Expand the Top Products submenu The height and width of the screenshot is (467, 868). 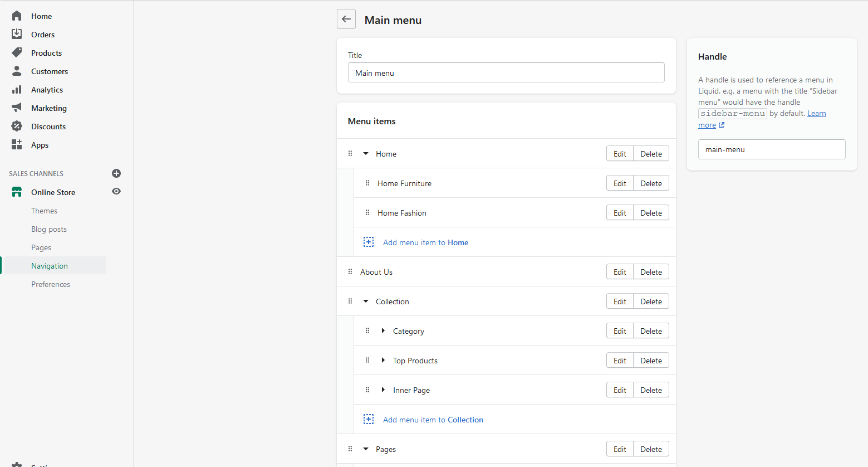click(x=383, y=361)
